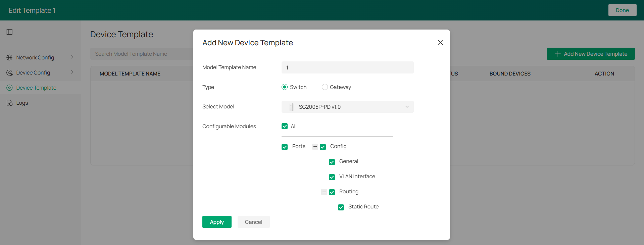644x245 pixels.
Task: Click the General module label
Action: 349,161
